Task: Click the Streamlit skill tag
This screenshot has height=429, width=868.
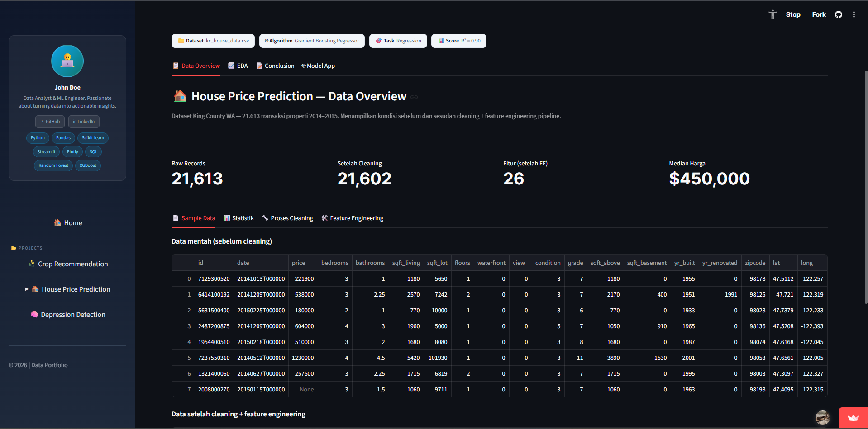Action: pos(46,152)
